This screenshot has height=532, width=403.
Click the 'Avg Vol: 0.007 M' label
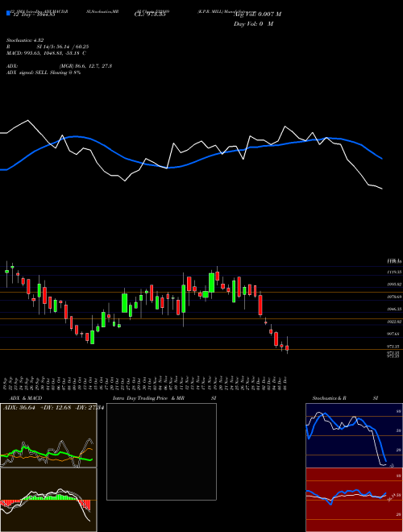pos(257,15)
